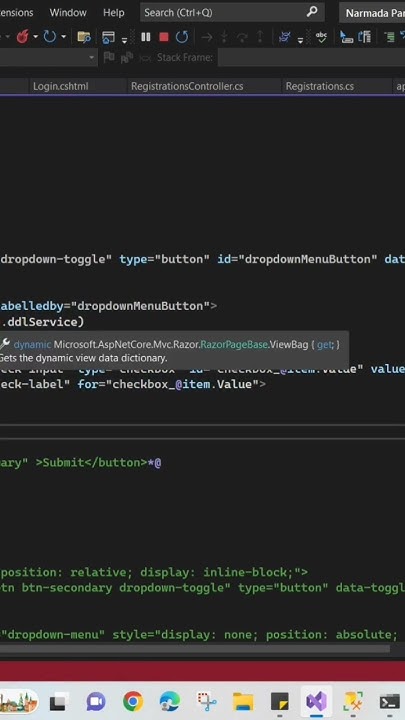Click the Step Over icon
This screenshot has width=405, height=720.
click(242, 37)
